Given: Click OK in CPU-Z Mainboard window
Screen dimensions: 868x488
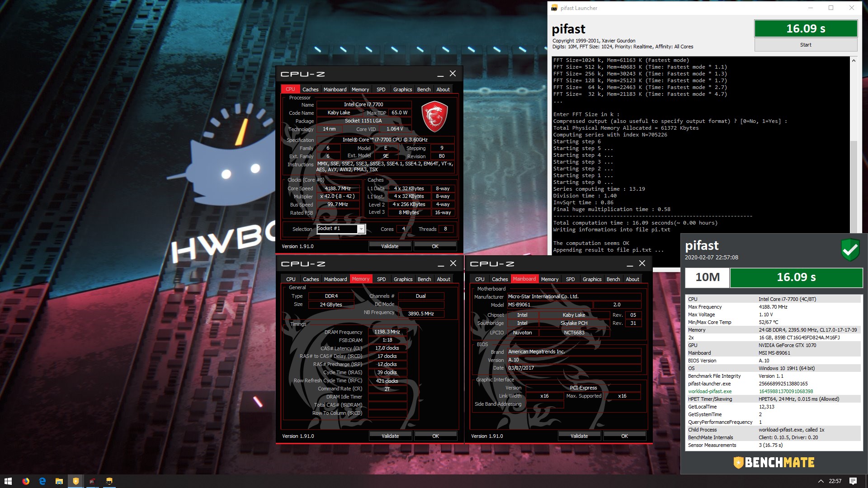Looking at the screenshot, I should (x=624, y=436).
